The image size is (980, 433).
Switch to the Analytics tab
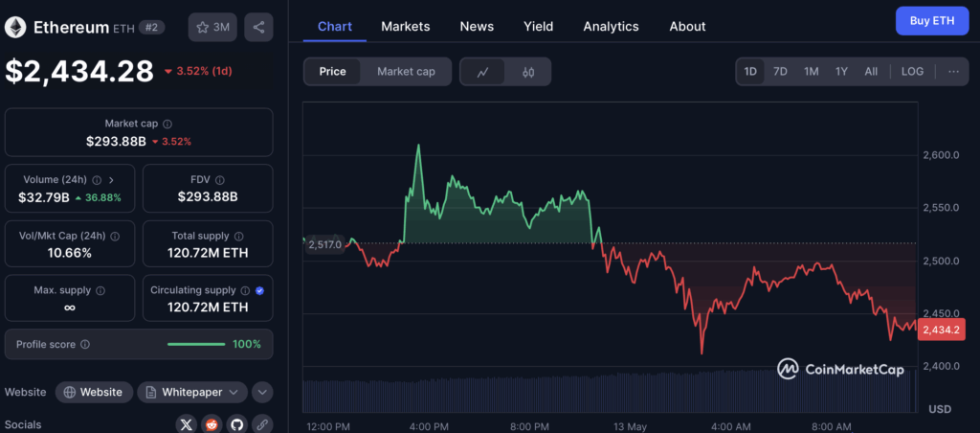(612, 26)
